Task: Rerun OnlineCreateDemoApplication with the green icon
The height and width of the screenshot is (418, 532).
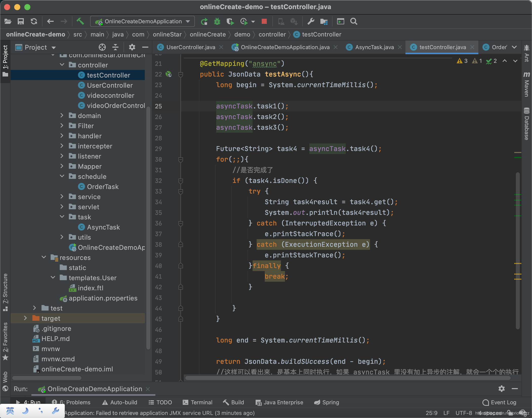Action: tap(204, 22)
